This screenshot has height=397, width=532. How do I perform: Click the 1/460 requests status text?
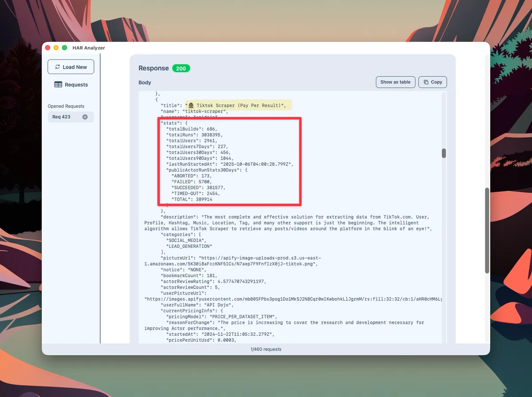pos(266,349)
